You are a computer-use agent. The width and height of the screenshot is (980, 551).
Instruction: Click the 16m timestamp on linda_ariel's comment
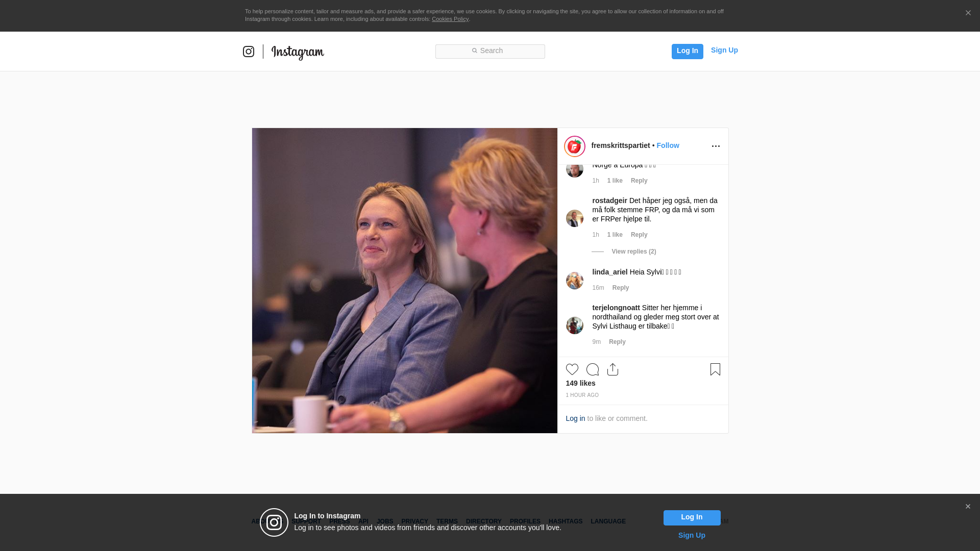(x=598, y=288)
